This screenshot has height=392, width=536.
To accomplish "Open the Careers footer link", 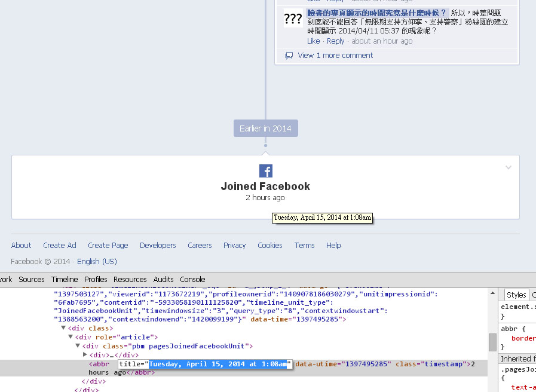I will pyautogui.click(x=200, y=246).
